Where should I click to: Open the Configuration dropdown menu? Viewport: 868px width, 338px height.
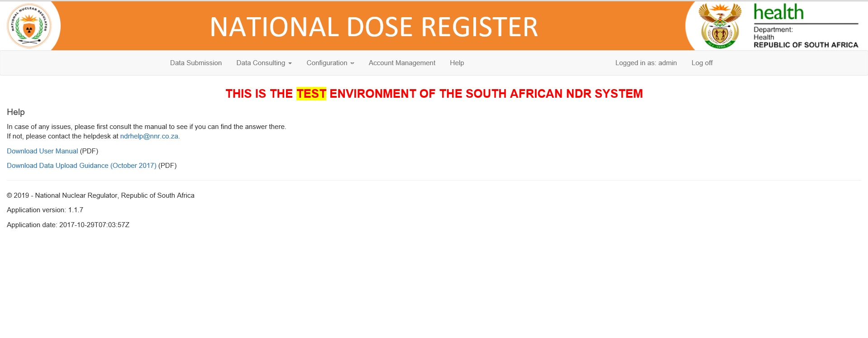pyautogui.click(x=330, y=63)
